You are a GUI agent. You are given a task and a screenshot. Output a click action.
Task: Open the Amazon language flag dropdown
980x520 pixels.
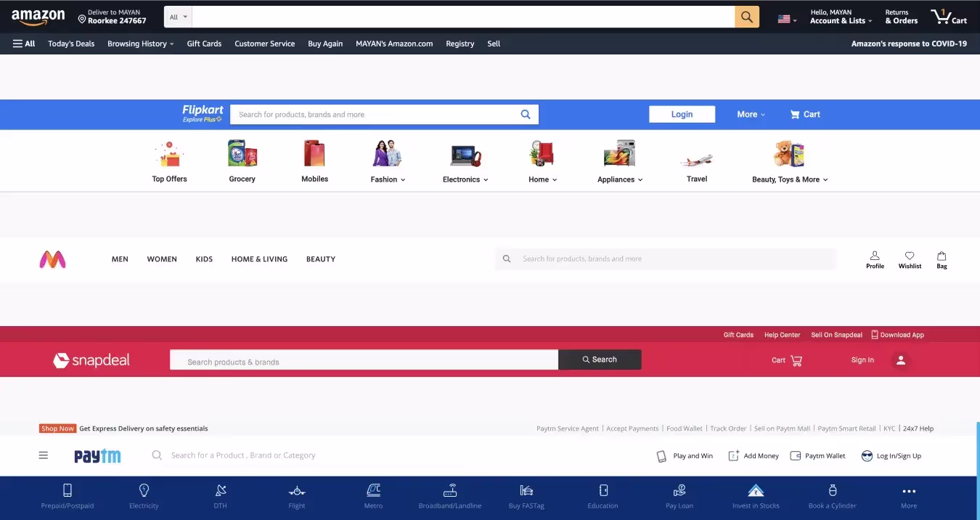787,20
